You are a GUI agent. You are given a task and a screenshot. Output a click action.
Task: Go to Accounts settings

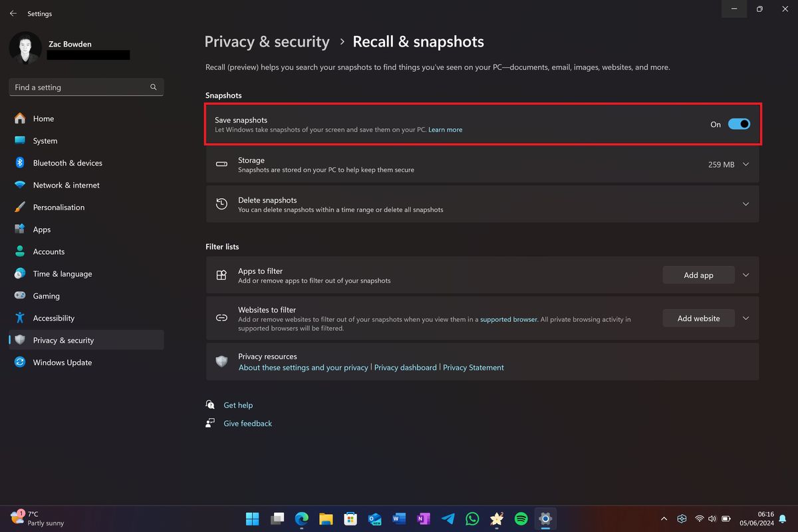pyautogui.click(x=86, y=251)
